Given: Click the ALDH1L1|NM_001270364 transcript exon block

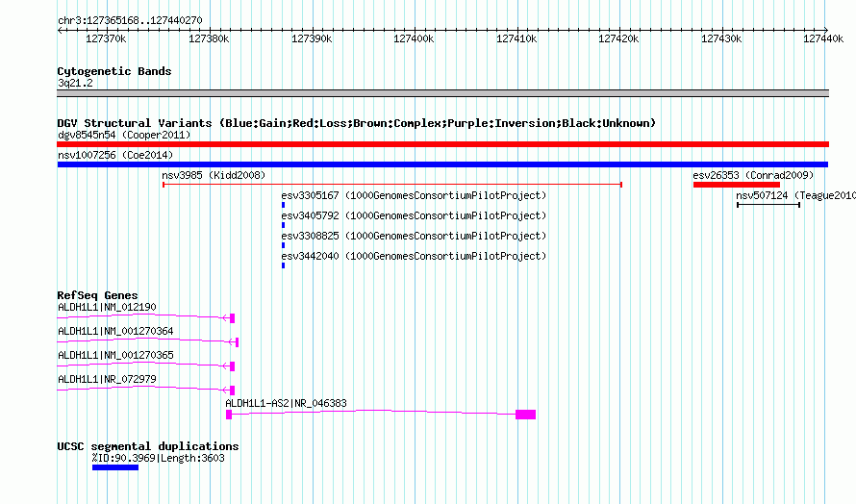Looking at the screenshot, I should click(x=237, y=342).
